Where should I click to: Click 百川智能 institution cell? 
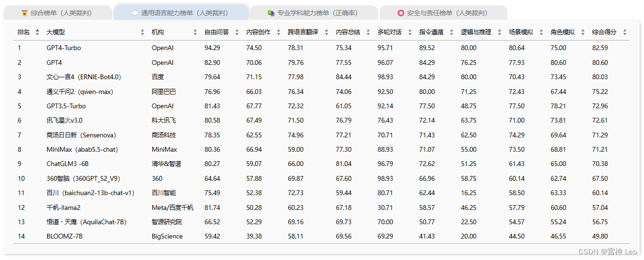coord(164,193)
